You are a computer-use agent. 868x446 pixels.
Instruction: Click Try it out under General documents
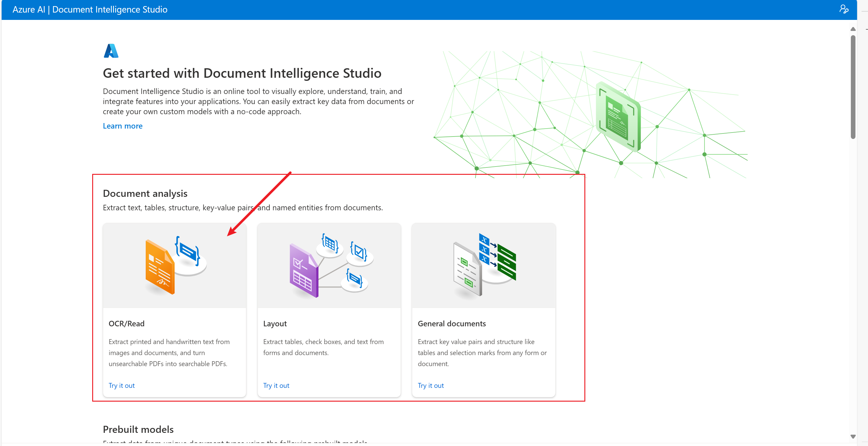click(430, 385)
